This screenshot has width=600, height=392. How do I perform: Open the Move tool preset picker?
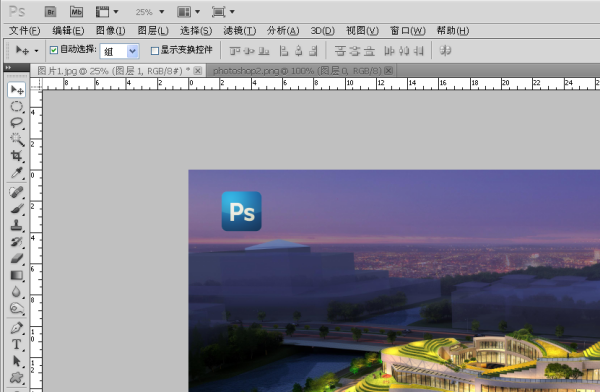click(x=27, y=51)
